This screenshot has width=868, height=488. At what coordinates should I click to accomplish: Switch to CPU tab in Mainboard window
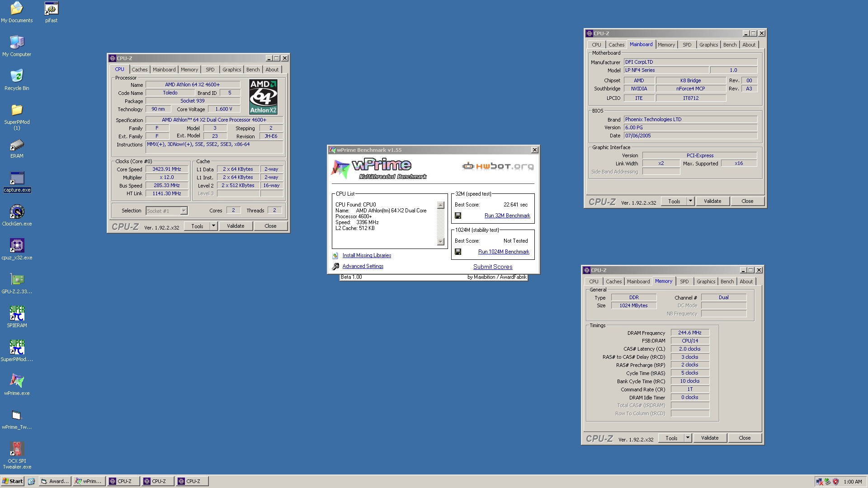596,45
